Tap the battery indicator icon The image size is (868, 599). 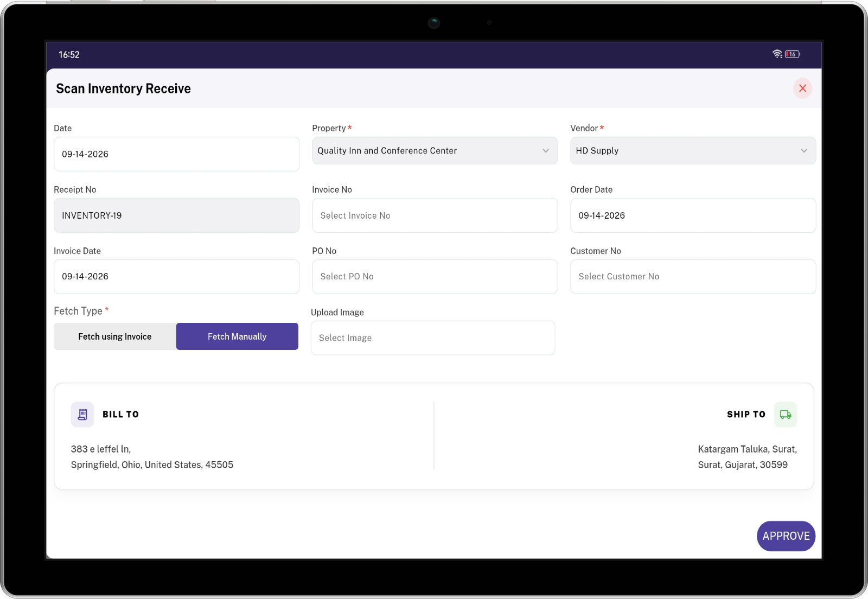click(x=792, y=54)
